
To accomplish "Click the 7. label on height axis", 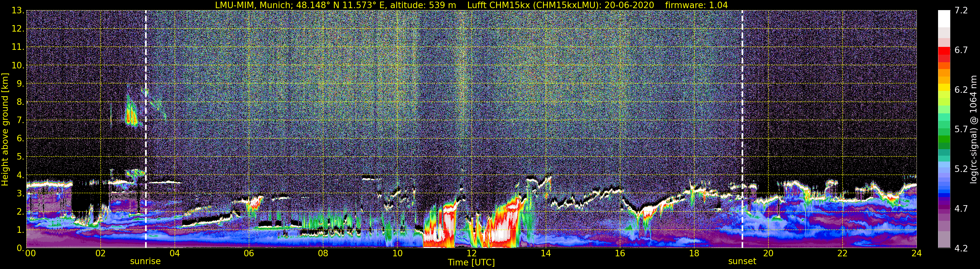I will [x=20, y=120].
